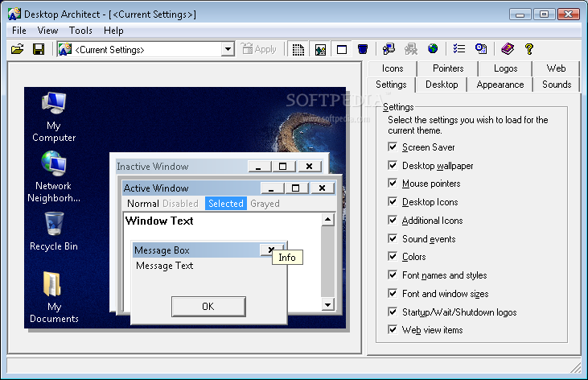Switch to the Logos tab
Image resolution: width=588 pixels, height=380 pixels.
coord(505,68)
